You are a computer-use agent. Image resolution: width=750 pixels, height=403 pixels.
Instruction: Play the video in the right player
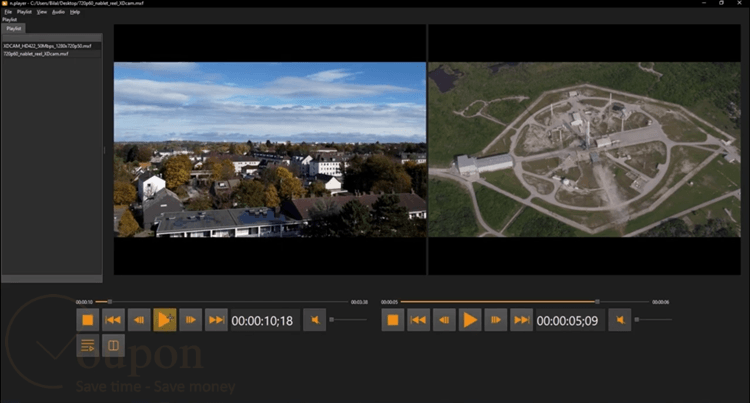pos(470,320)
